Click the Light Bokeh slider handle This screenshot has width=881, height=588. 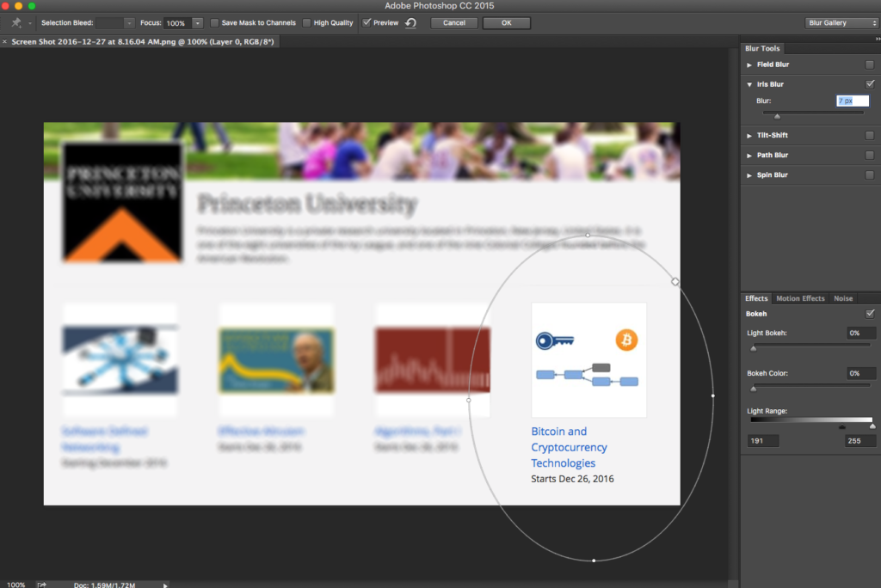point(754,348)
